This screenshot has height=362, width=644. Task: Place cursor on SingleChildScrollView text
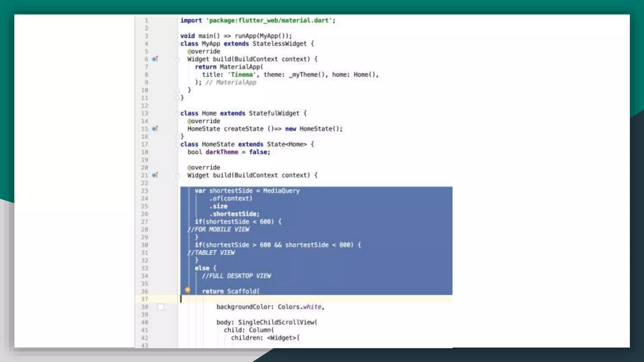277,322
